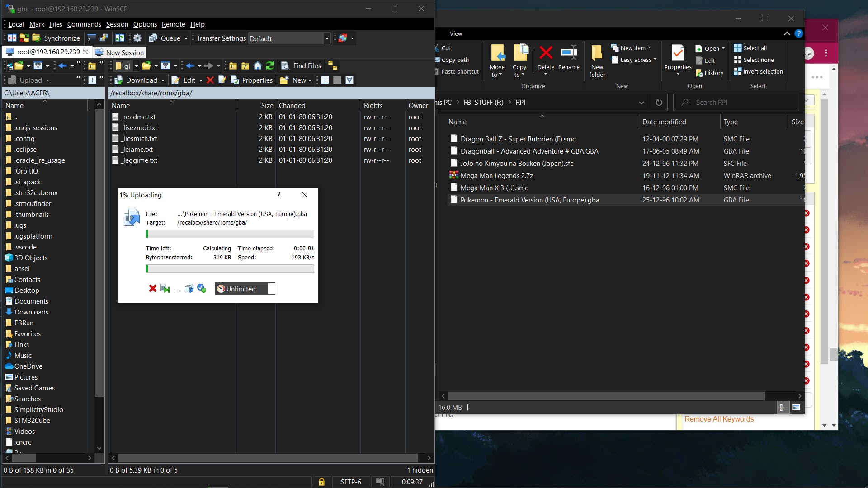Skip current file in upload dialog
The width and height of the screenshot is (868, 488).
click(x=165, y=289)
